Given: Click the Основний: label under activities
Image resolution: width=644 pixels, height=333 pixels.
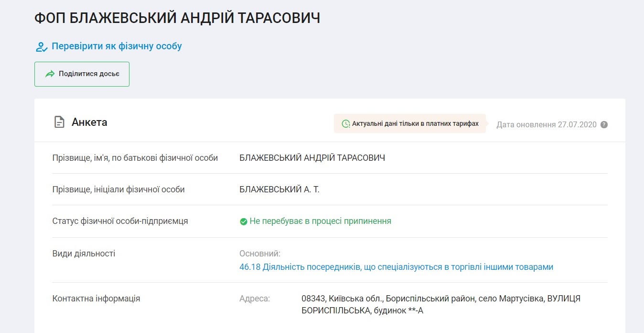Looking at the screenshot, I should (x=259, y=254).
